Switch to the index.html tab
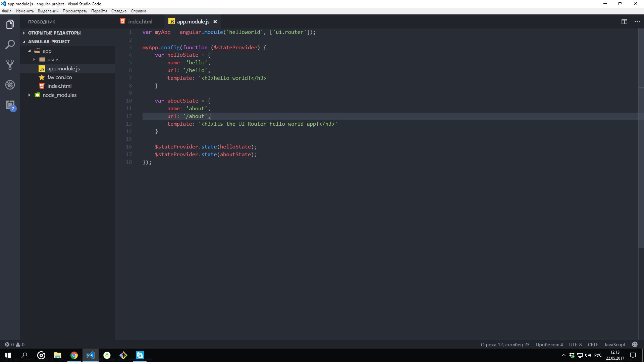The image size is (644, 362). click(x=140, y=22)
